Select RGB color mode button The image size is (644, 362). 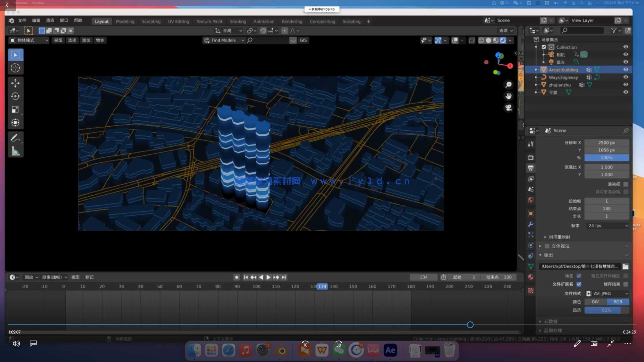click(x=618, y=302)
